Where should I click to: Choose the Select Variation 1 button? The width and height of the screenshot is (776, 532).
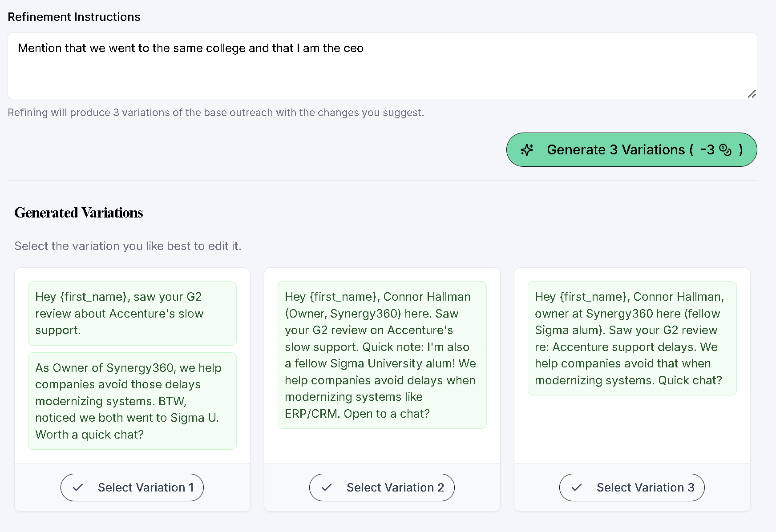tap(132, 488)
